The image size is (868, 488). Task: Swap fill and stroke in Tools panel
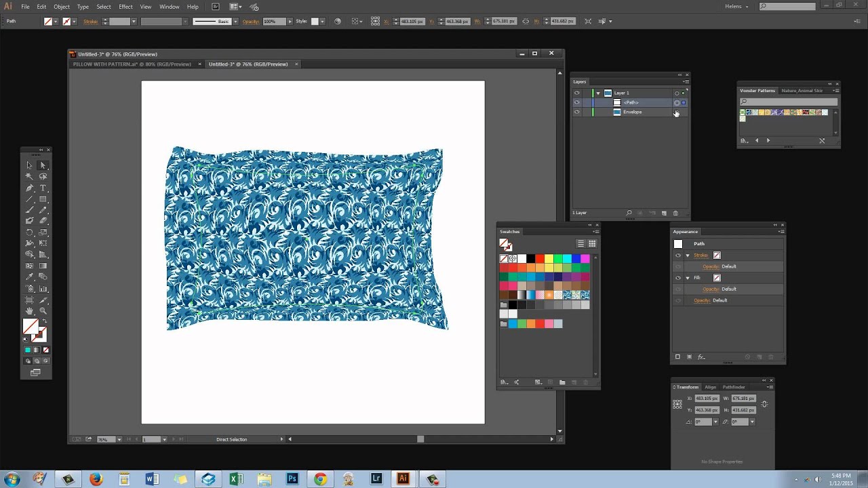44,321
